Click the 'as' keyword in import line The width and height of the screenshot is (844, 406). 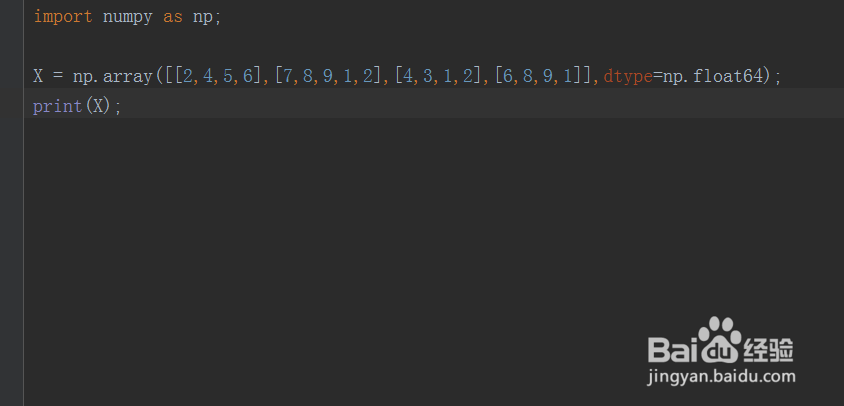pyautogui.click(x=173, y=17)
